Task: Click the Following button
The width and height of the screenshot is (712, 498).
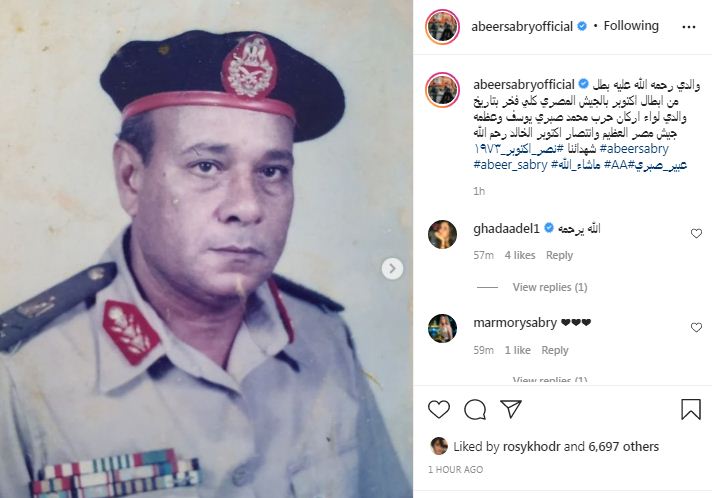Action: pyautogui.click(x=631, y=26)
